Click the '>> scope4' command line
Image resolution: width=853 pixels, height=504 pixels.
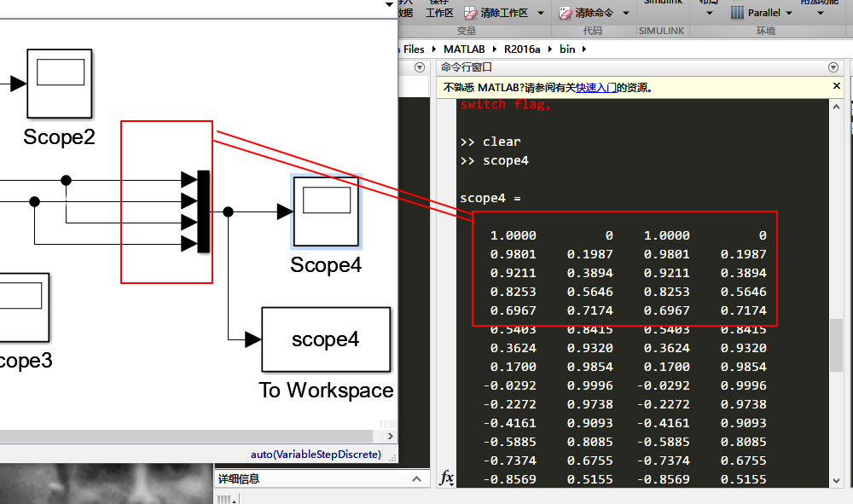pyautogui.click(x=494, y=161)
